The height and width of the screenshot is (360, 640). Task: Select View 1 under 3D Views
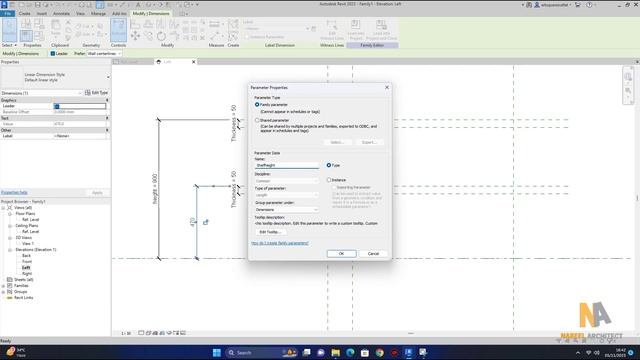click(x=28, y=244)
